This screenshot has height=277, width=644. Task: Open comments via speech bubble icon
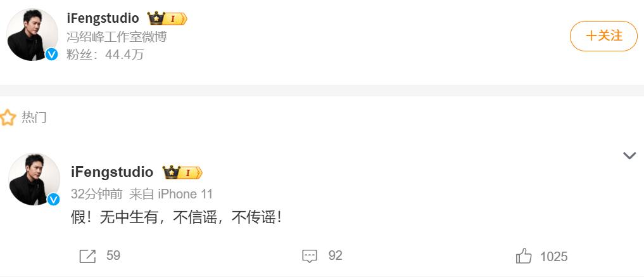pos(309,256)
